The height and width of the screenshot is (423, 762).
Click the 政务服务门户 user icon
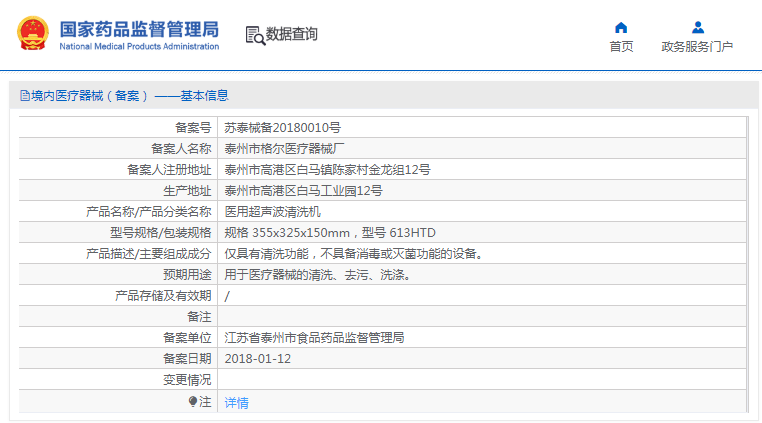698,27
